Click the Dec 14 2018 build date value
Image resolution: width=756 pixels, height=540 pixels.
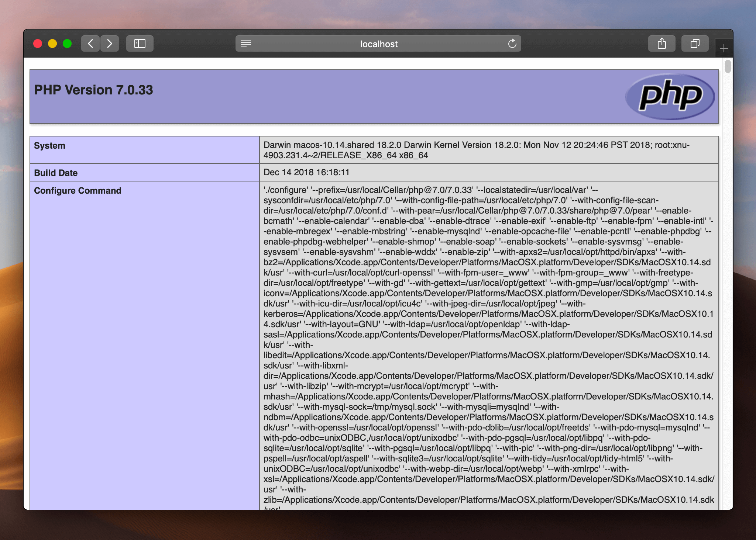pyautogui.click(x=306, y=172)
